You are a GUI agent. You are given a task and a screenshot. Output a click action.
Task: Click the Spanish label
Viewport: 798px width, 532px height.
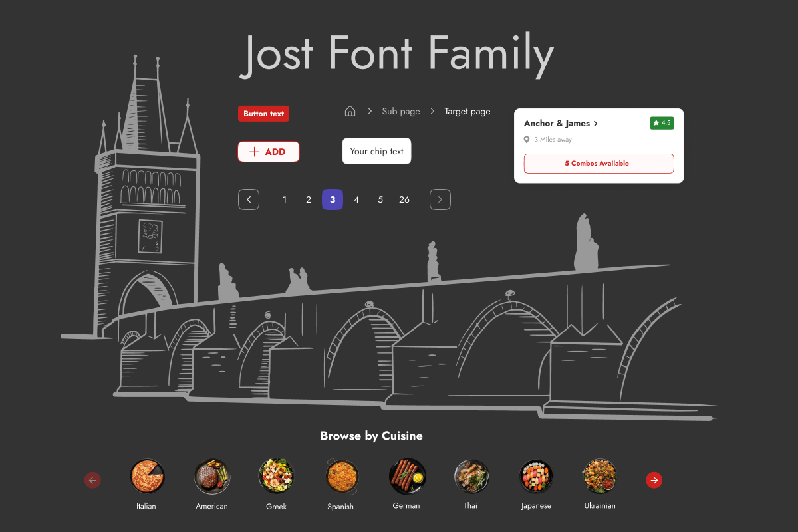pos(340,507)
